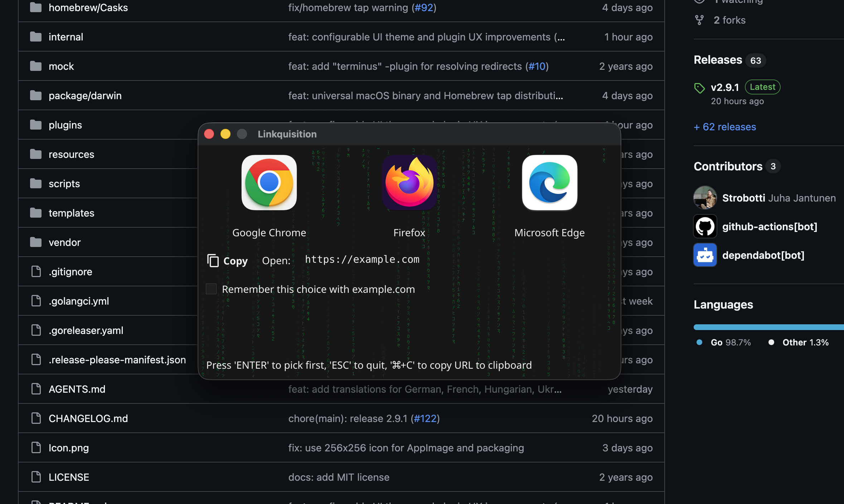Click the Copy clipboard icon
Viewport: 844px width, 504px height.
click(x=213, y=261)
